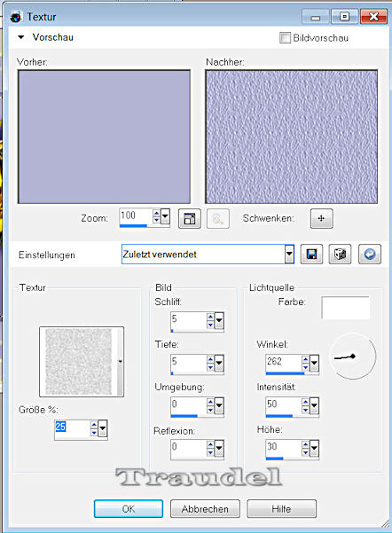Open the Einstellungen presets dropdown
392x533 pixels.
[x=289, y=254]
